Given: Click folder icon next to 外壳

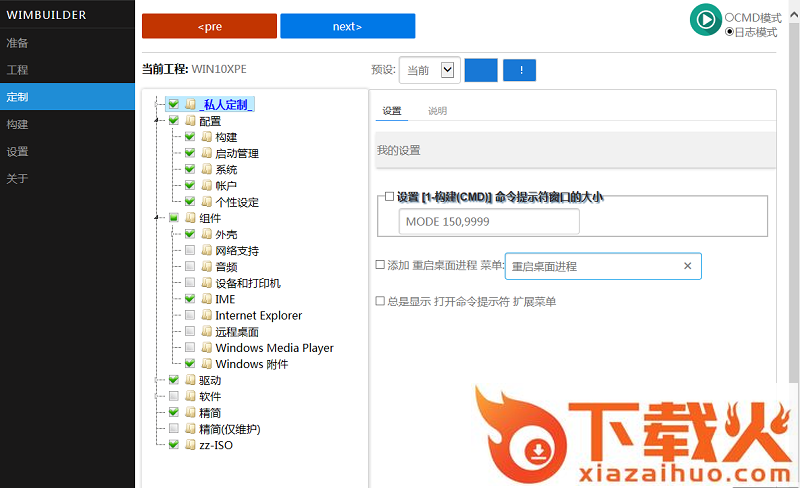Looking at the screenshot, I should point(207,234).
